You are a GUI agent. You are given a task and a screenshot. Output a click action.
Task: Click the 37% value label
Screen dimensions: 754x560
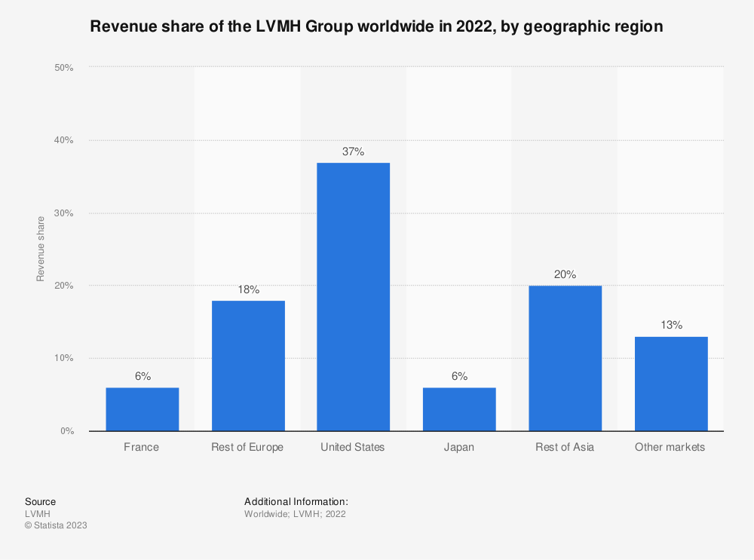click(x=354, y=152)
